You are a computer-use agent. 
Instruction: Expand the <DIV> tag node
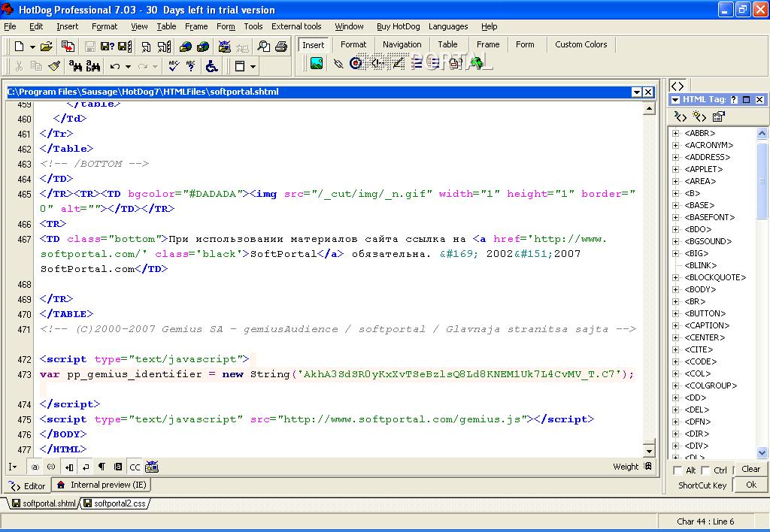(676, 446)
